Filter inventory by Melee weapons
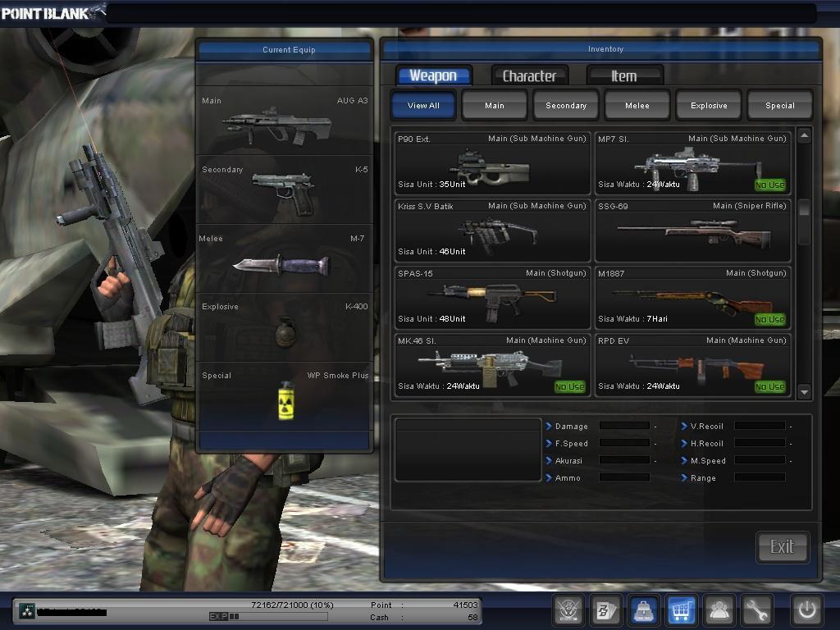840x630 pixels. click(637, 106)
